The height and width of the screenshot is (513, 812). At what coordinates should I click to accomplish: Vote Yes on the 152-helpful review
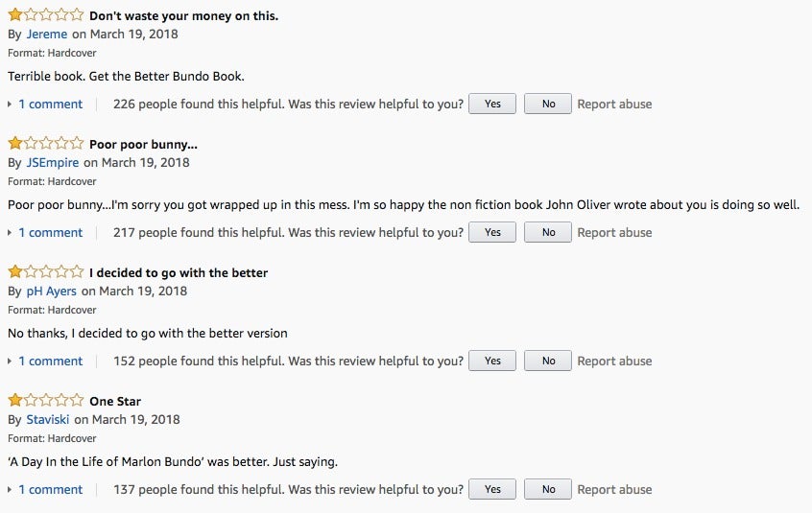(492, 361)
